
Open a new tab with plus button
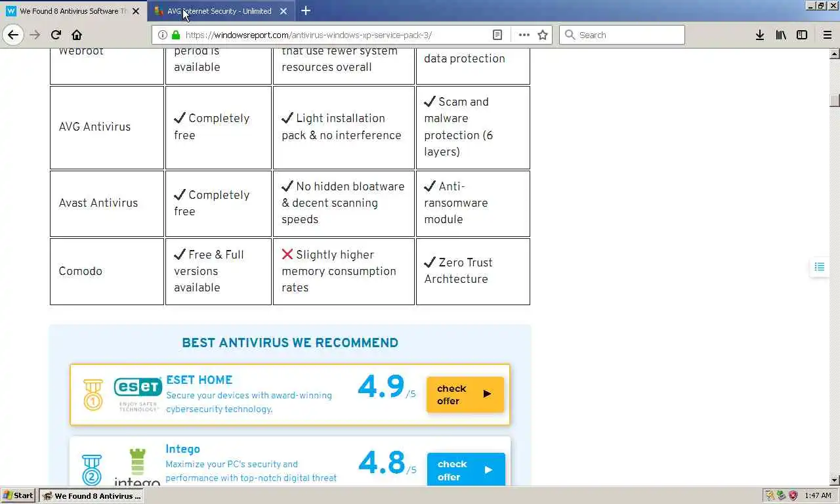click(306, 10)
